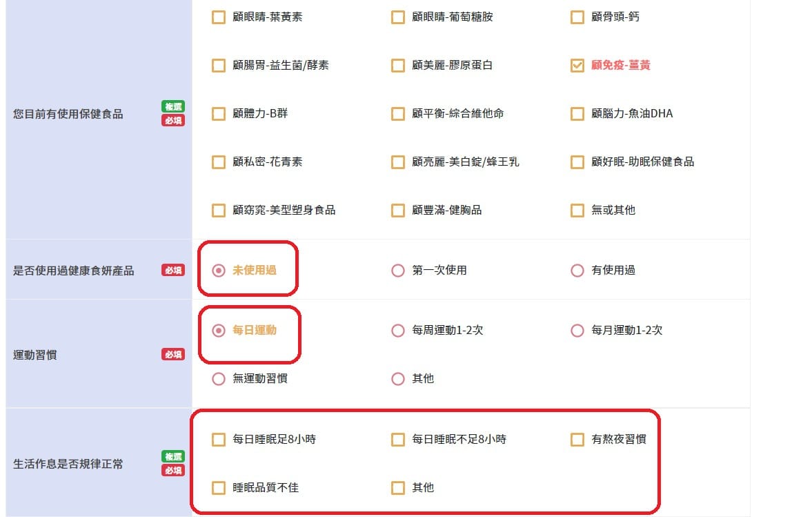Check the 無或其他 supplement option
Screen dimensions: 812x517
[577, 210]
